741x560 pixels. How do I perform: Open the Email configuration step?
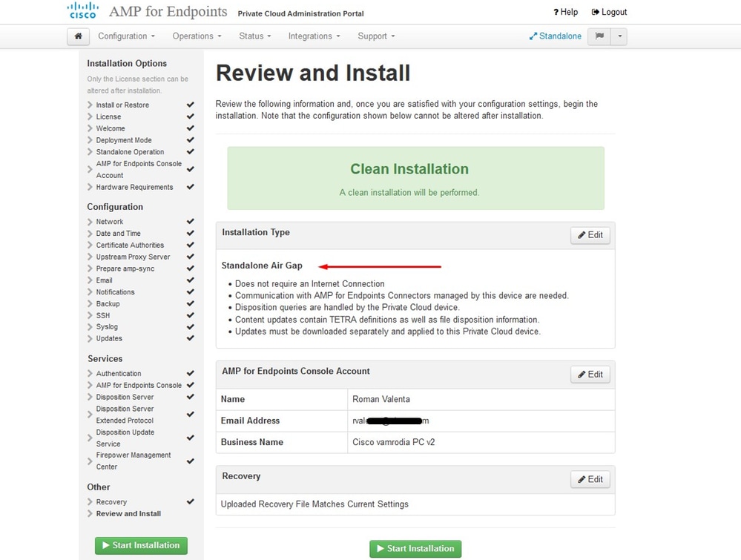pyautogui.click(x=104, y=280)
